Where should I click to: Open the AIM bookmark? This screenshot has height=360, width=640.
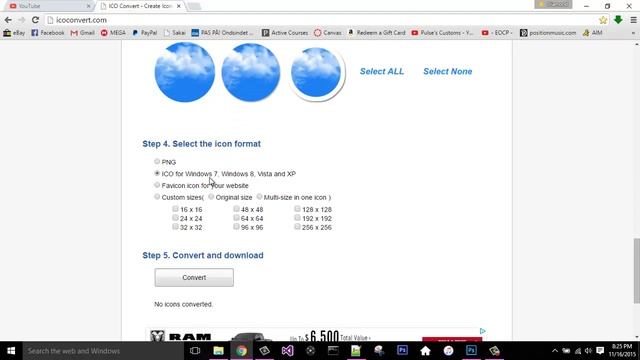click(593, 33)
